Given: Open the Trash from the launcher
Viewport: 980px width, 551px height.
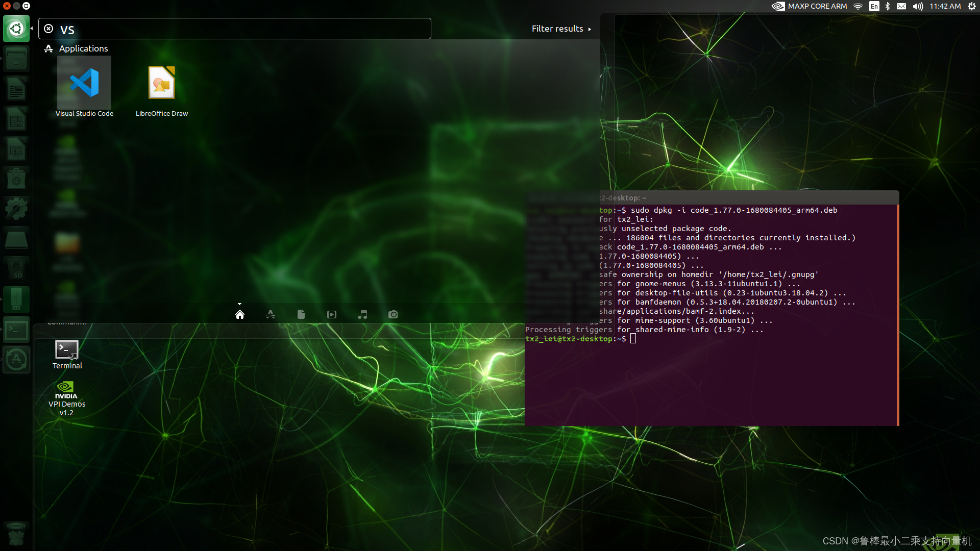Looking at the screenshot, I should pos(16,534).
